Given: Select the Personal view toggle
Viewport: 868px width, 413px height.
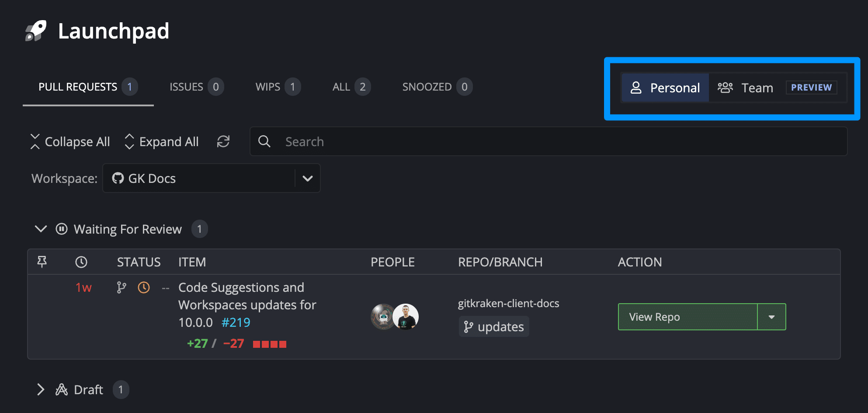Looking at the screenshot, I should (x=665, y=87).
